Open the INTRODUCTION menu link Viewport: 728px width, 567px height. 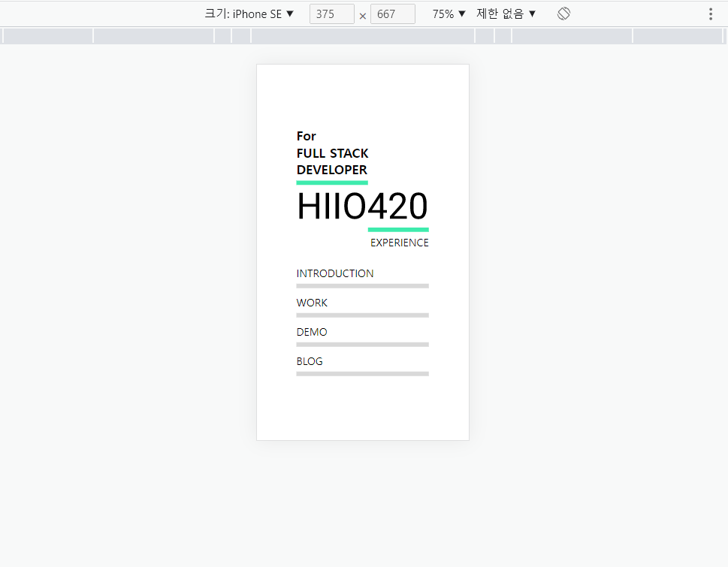pos(335,273)
